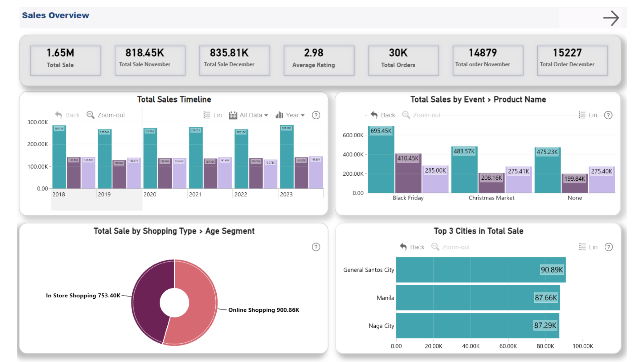The image size is (644, 362).
Task: Click Zoom-out in Total Sales Timeline chart
Action: coord(106,115)
